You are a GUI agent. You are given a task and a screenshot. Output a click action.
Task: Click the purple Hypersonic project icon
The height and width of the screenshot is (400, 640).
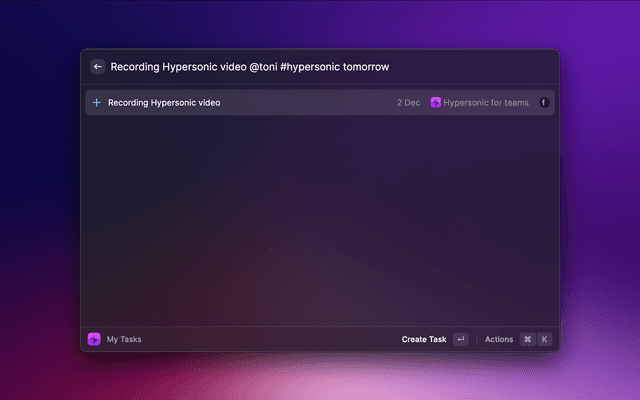436,102
